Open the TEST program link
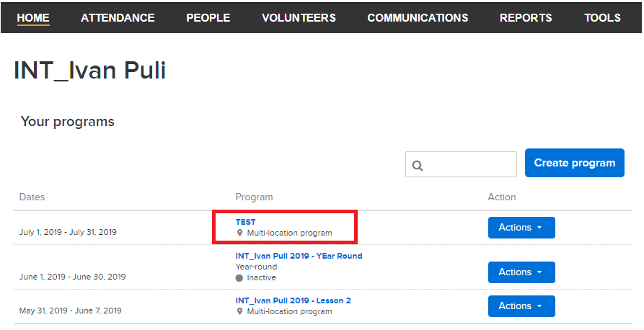Viewport: 644px width, 330px height. (246, 222)
